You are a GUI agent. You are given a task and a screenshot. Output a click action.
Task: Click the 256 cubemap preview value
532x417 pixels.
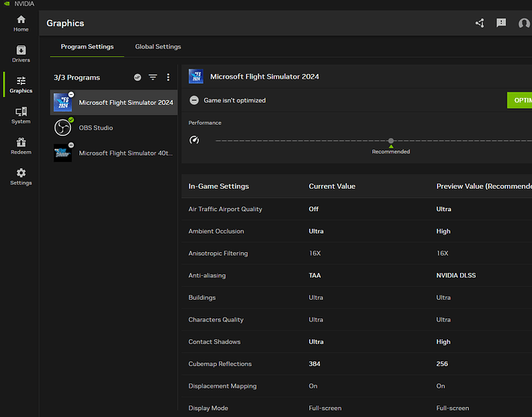click(x=442, y=364)
